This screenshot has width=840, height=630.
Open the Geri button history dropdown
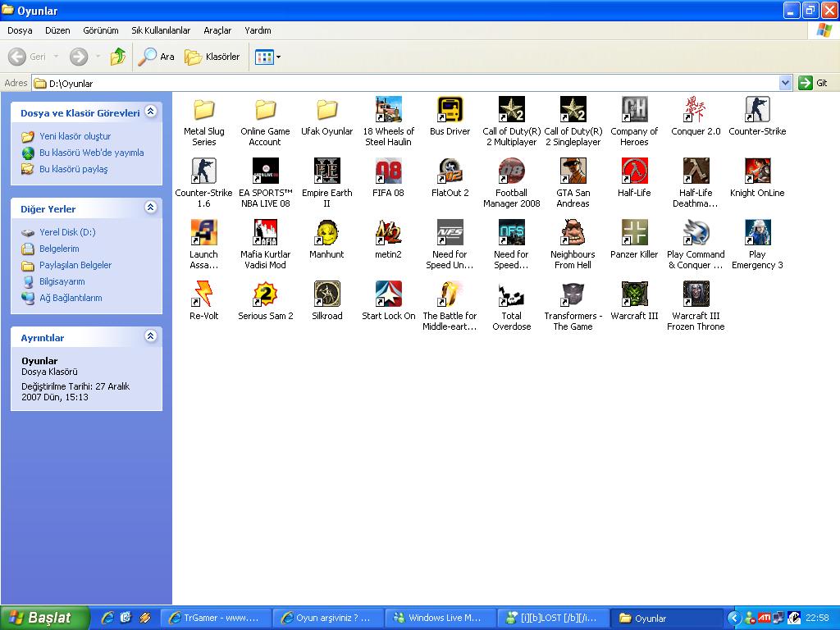56,57
